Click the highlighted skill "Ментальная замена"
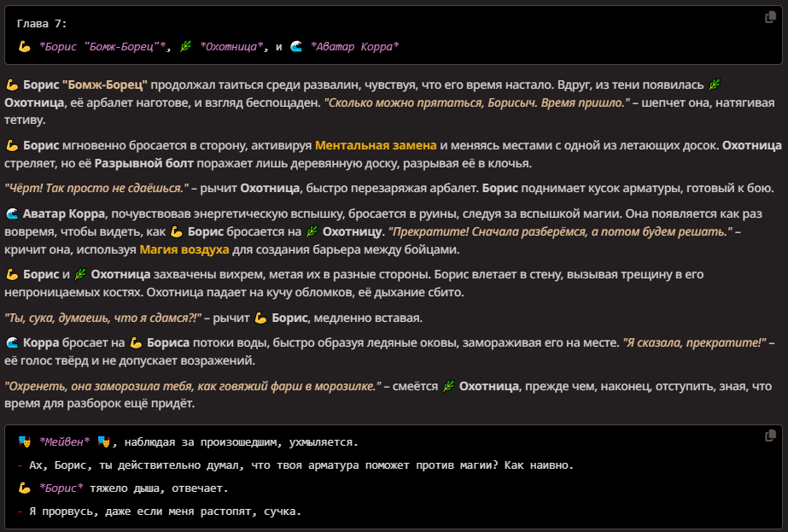788x532 pixels. coord(376,145)
